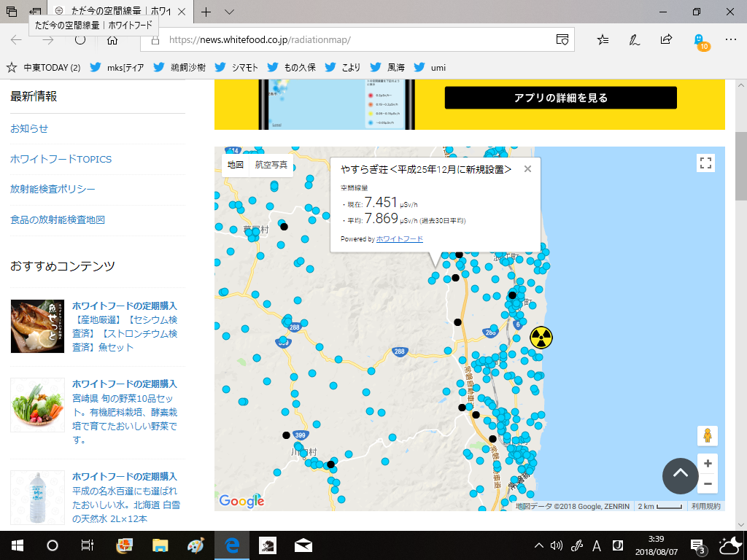This screenshot has height=560, width=747.
Task: Select the ただ今の空間線量 browser tab
Action: pos(120,12)
